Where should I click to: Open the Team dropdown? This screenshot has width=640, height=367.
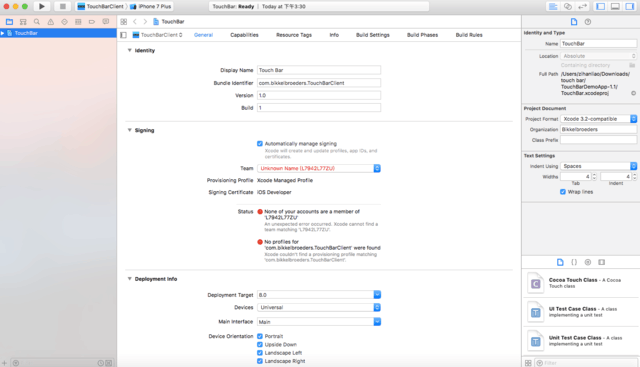[x=319, y=168]
